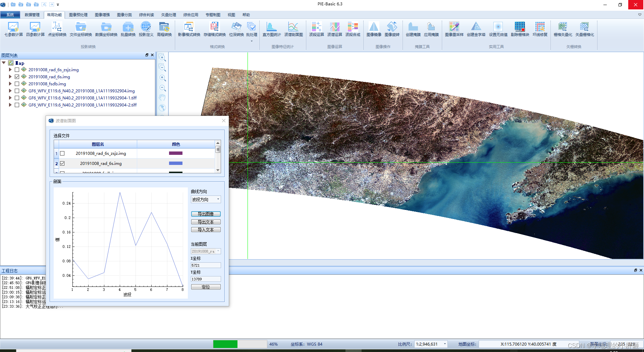Open 创建掩膜 tool
The image size is (644, 352).
(413, 29)
